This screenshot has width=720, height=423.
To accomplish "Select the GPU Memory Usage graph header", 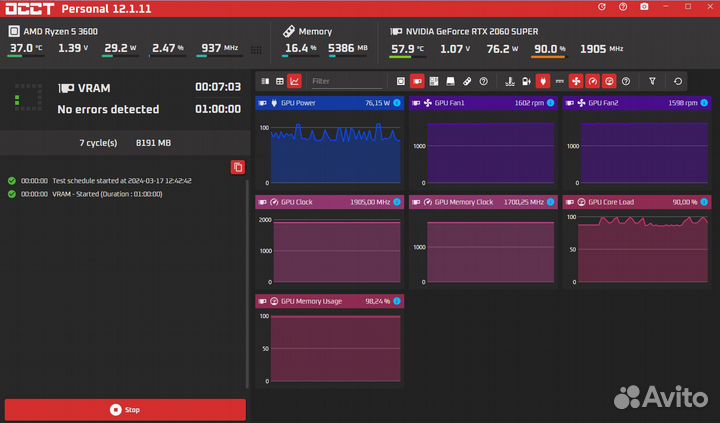I will tap(329, 301).
